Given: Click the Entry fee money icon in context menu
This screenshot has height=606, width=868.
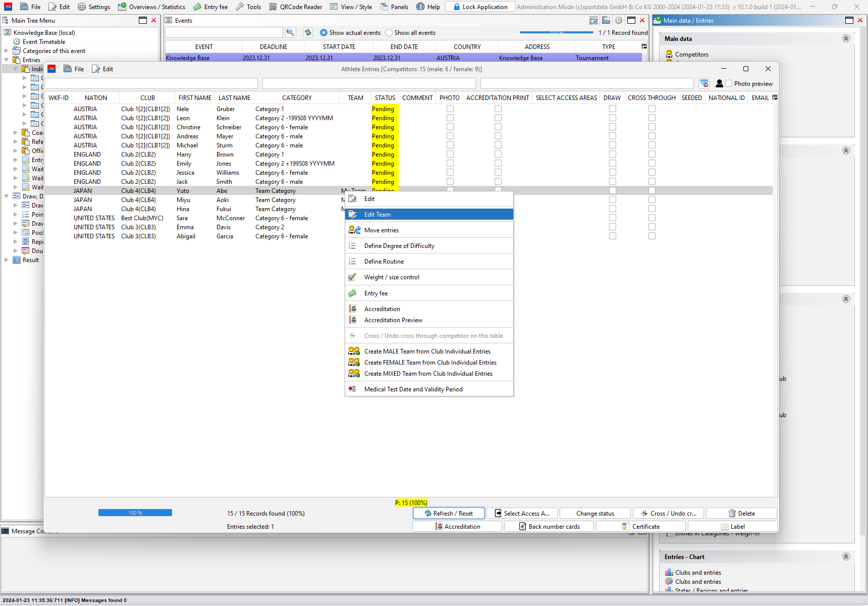Looking at the screenshot, I should 352,293.
